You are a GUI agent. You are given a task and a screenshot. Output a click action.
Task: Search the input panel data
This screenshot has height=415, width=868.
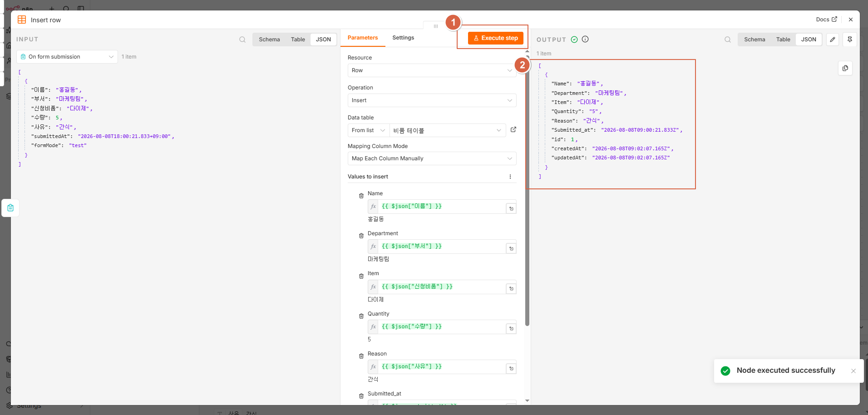point(242,40)
